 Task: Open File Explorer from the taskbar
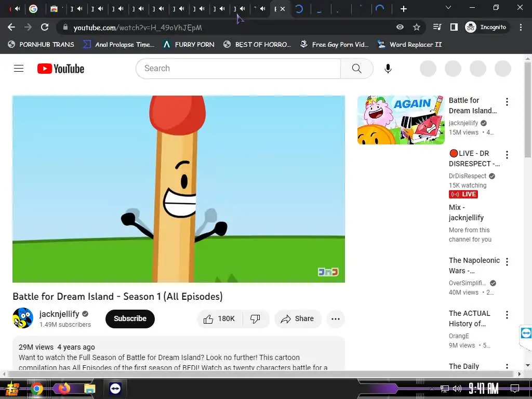89,389
